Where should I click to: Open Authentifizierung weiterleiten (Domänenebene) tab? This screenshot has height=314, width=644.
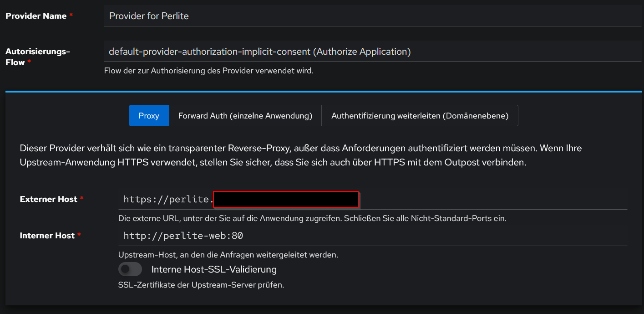(420, 116)
